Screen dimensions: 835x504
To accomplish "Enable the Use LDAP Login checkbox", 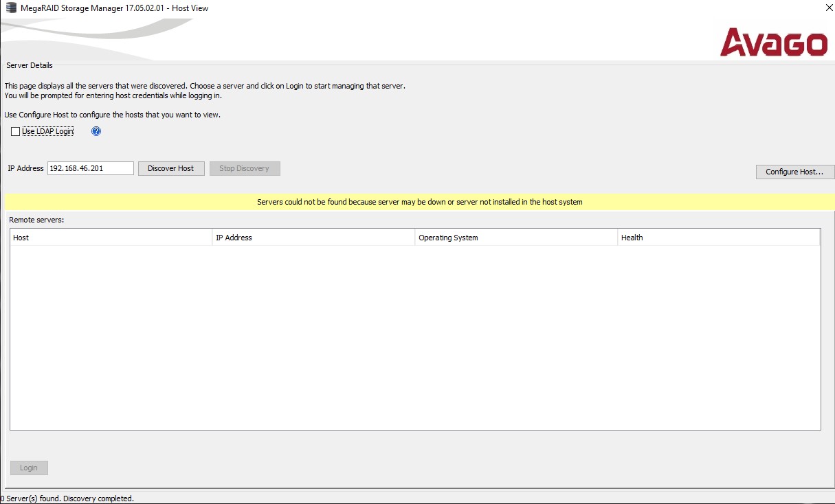I will click(16, 132).
